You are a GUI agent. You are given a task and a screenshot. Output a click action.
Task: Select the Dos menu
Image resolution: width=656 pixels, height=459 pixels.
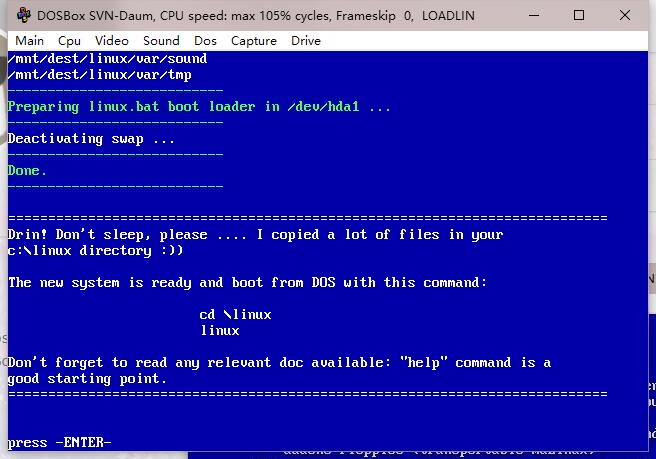[x=205, y=40]
